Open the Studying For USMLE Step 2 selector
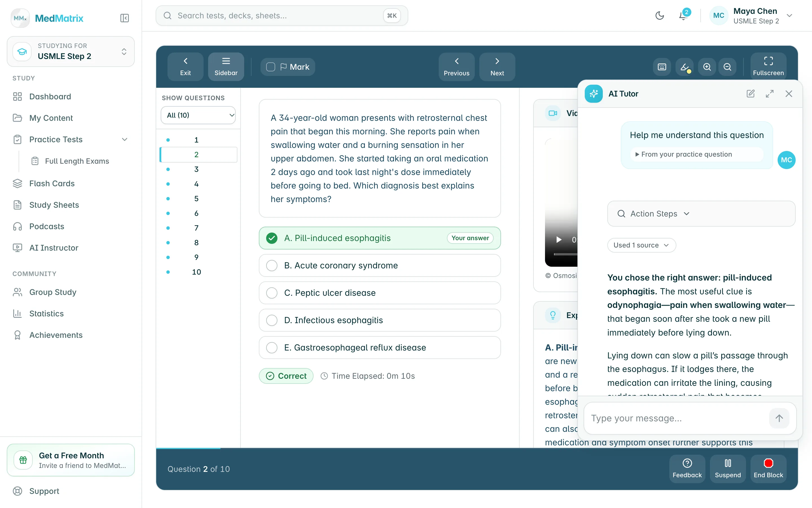 pyautogui.click(x=71, y=51)
